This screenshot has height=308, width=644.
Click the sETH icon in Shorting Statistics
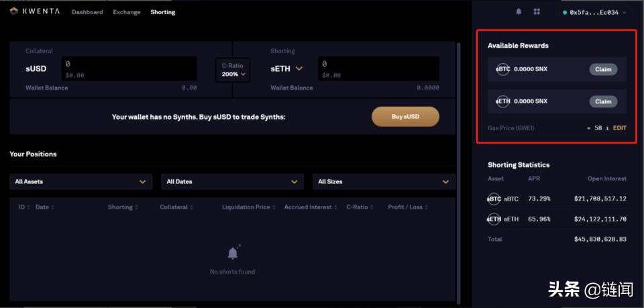tap(494, 219)
